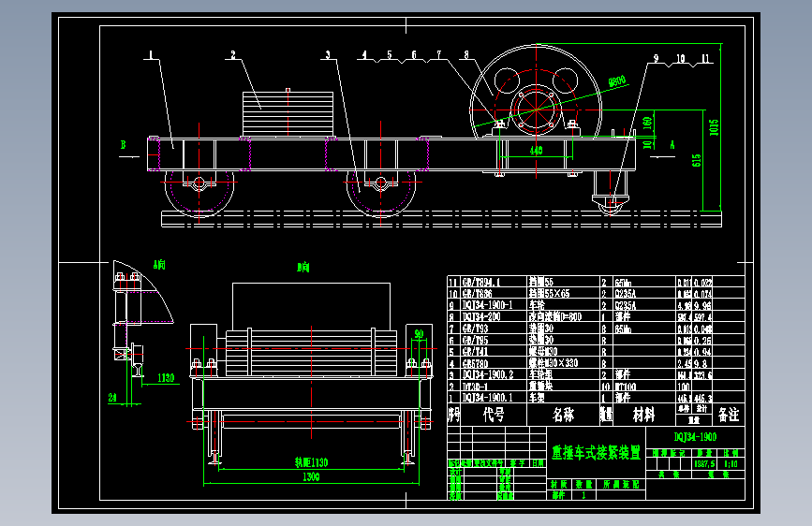Click the 材料 column header
The image size is (812, 526).
643,415
